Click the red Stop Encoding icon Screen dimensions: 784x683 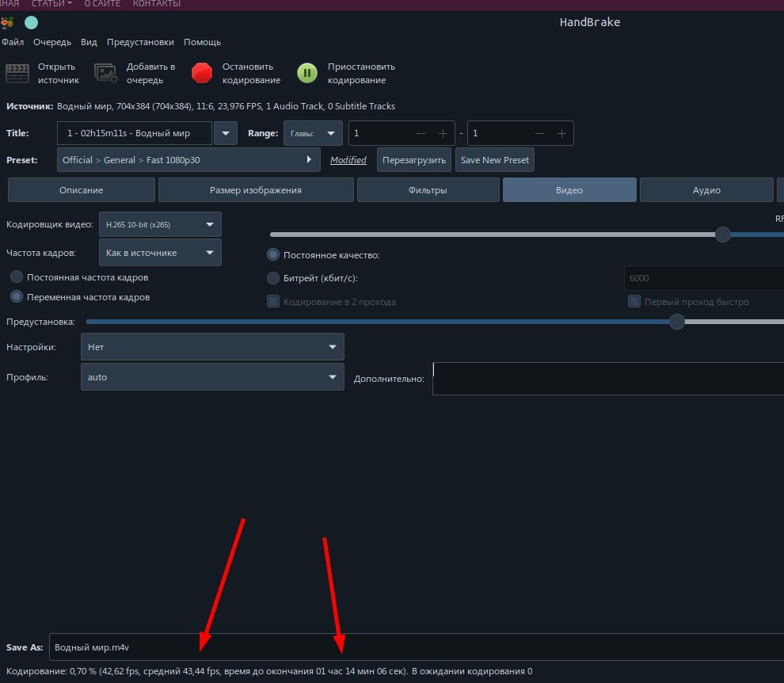202,73
